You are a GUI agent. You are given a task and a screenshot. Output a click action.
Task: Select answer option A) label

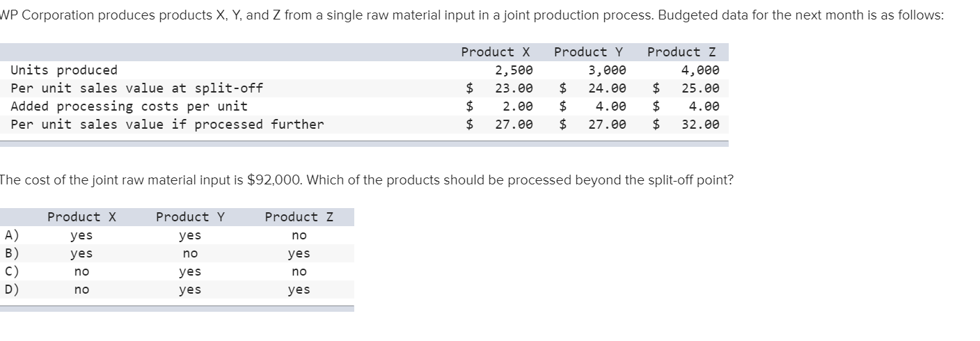(12, 236)
